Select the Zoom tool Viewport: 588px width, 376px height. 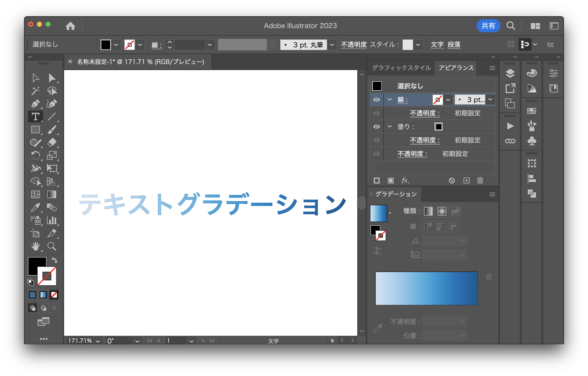click(52, 246)
